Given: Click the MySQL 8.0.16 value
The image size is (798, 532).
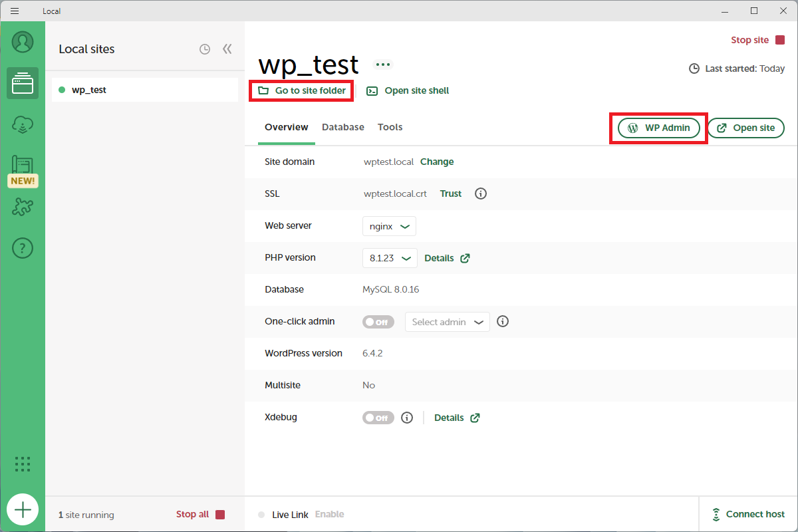Looking at the screenshot, I should (390, 289).
